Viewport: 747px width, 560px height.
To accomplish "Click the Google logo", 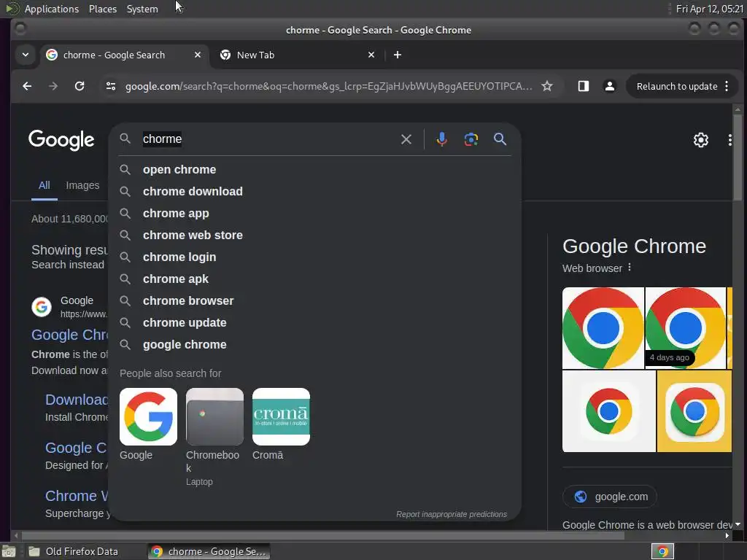I will [x=61, y=140].
